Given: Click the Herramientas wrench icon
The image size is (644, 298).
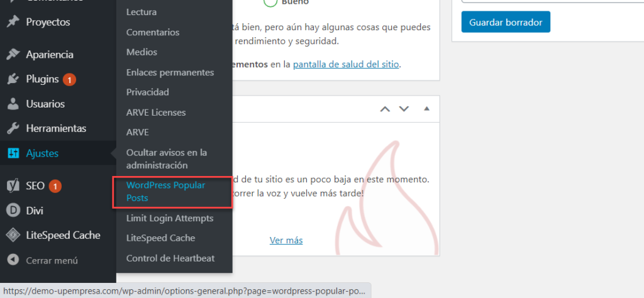Looking at the screenshot, I should click(13, 128).
